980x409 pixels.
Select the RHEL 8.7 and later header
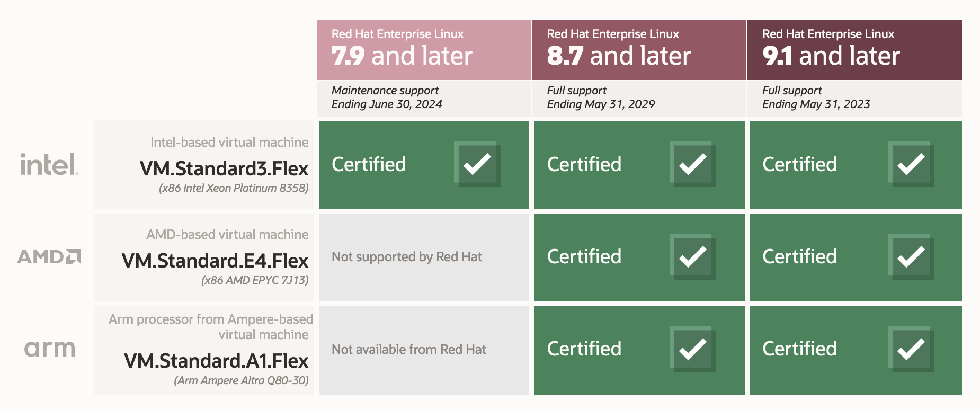click(639, 50)
